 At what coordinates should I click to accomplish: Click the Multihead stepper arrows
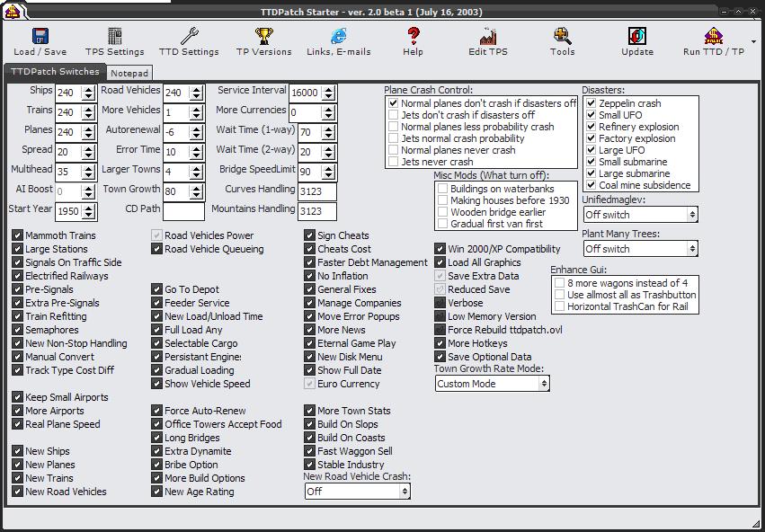click(x=88, y=172)
